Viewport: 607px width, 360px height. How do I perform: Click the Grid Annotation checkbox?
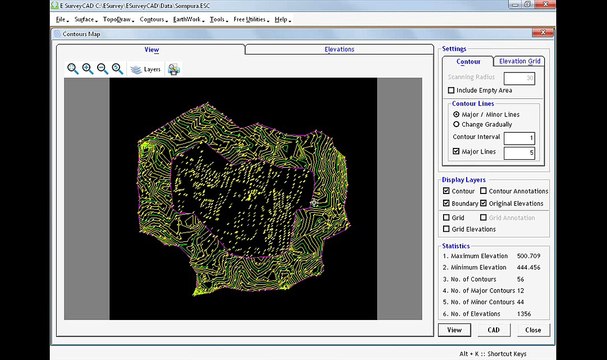(483, 218)
